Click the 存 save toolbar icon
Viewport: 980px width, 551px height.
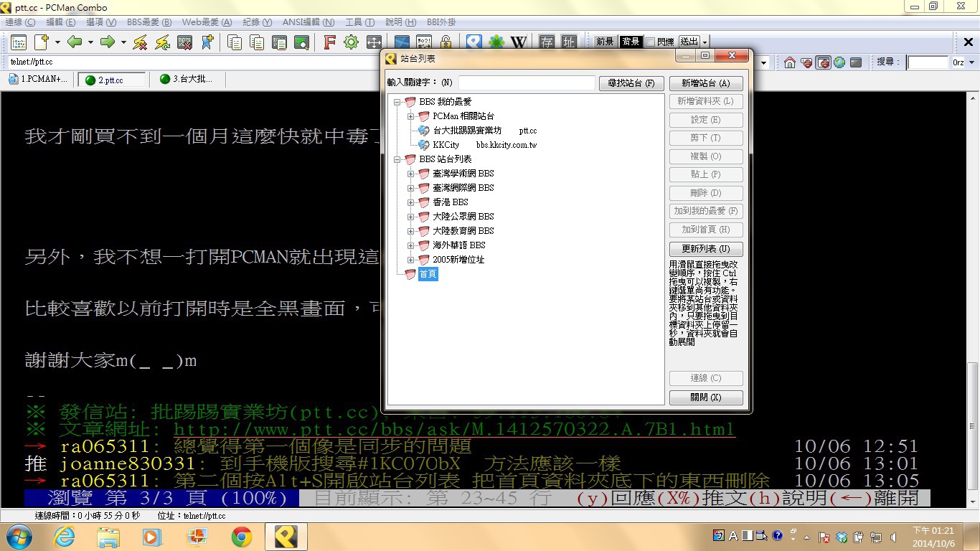point(547,42)
